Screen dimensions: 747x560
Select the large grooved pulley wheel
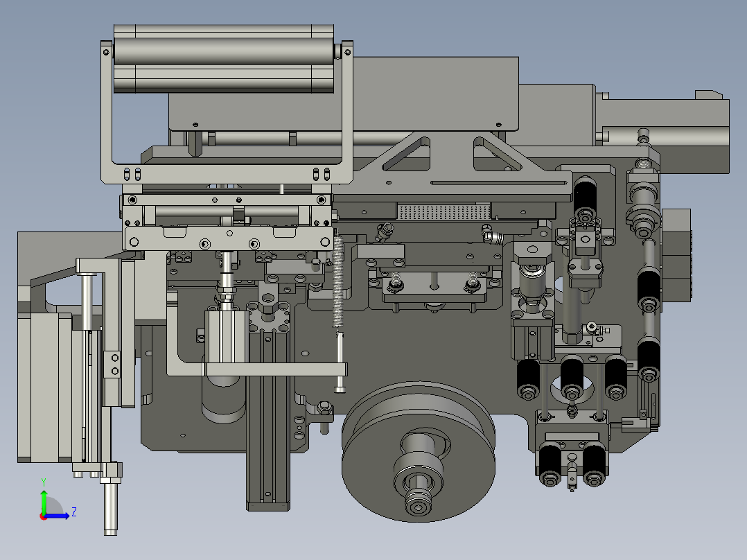419,451
